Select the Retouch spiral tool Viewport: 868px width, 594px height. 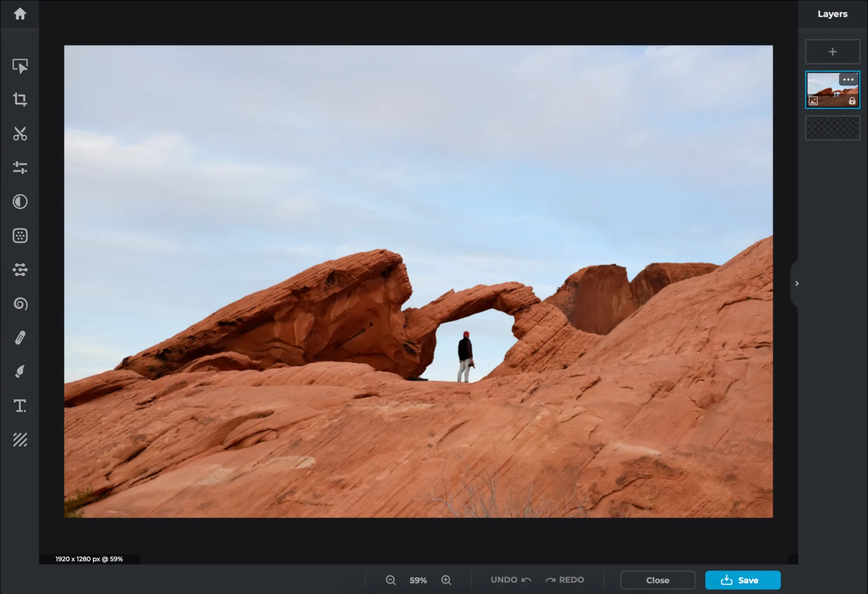pos(20,303)
